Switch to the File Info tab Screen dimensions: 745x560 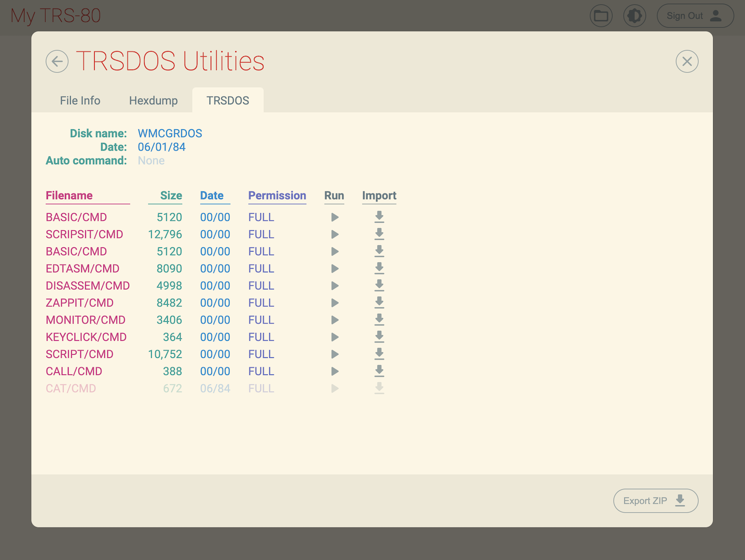[x=80, y=101]
